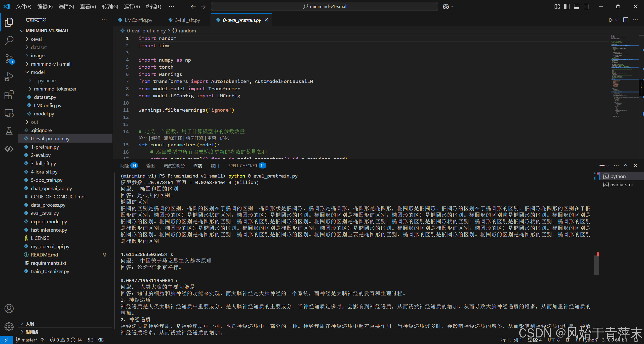644x344 pixels.
Task: Open Copilot dropdown chevron in title bar
Action: click(452, 7)
